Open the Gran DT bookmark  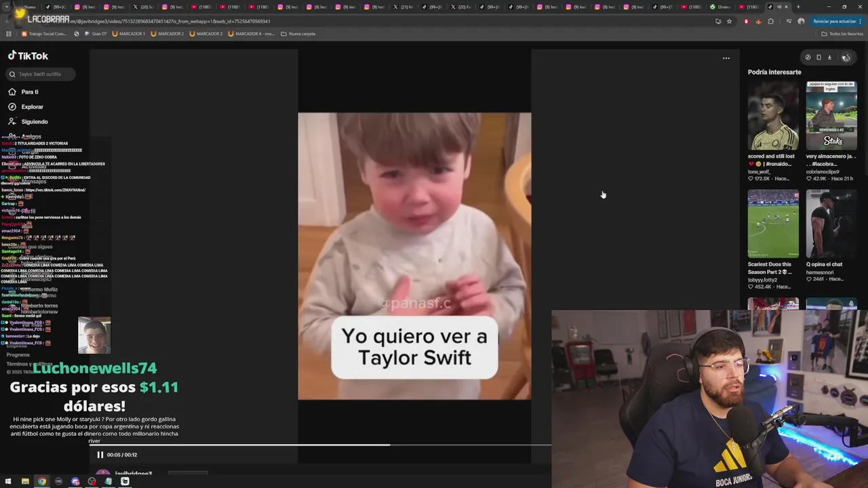(96, 34)
